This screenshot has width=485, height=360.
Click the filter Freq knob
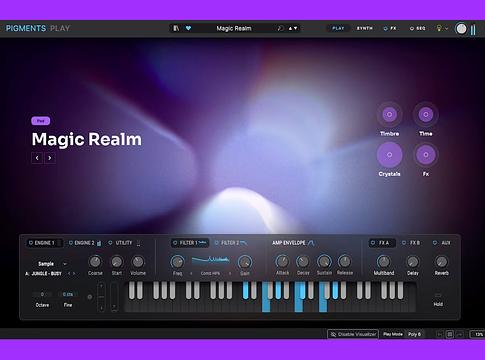(177, 262)
